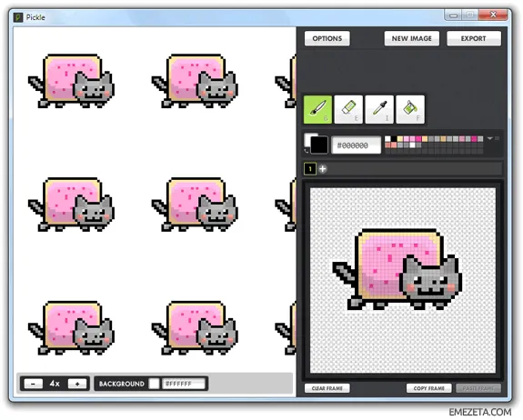Click the small square next to palette arrow
This screenshot has width=523, height=420.
(497, 138)
